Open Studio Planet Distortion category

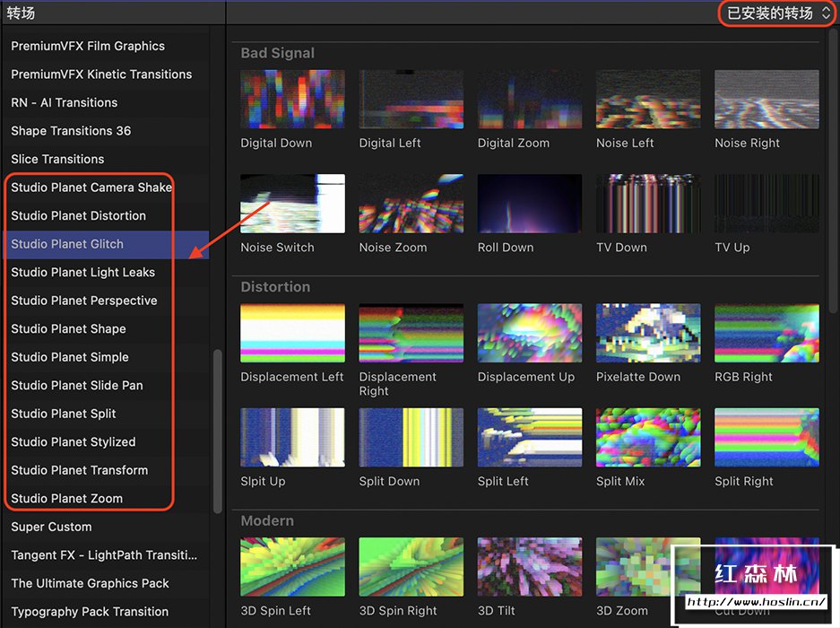(78, 215)
